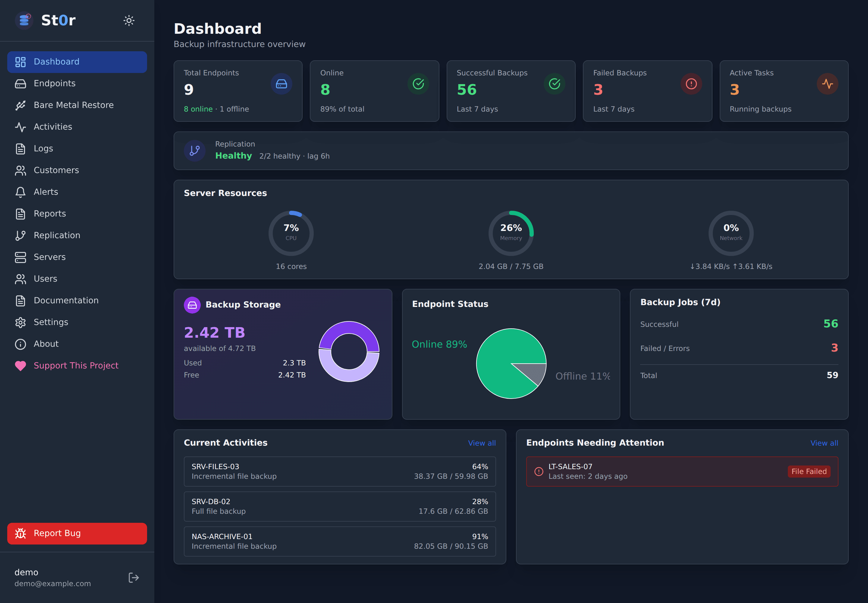The image size is (868, 603).
Task: Click the CPU 7% usage gauge
Action: [x=291, y=233]
